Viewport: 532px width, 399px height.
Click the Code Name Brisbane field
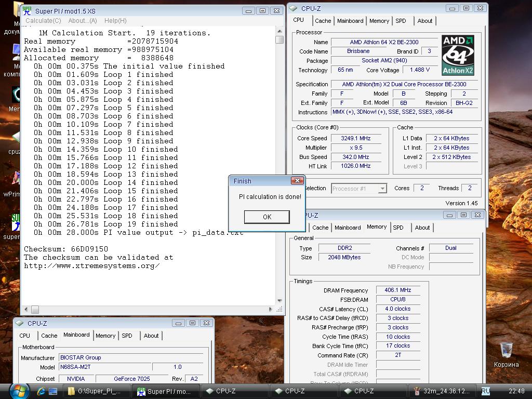coord(358,51)
